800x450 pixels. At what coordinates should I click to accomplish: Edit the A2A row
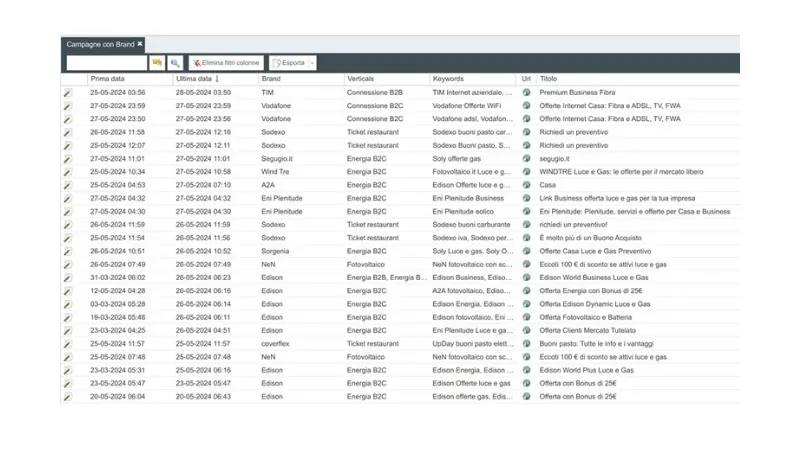click(68, 186)
